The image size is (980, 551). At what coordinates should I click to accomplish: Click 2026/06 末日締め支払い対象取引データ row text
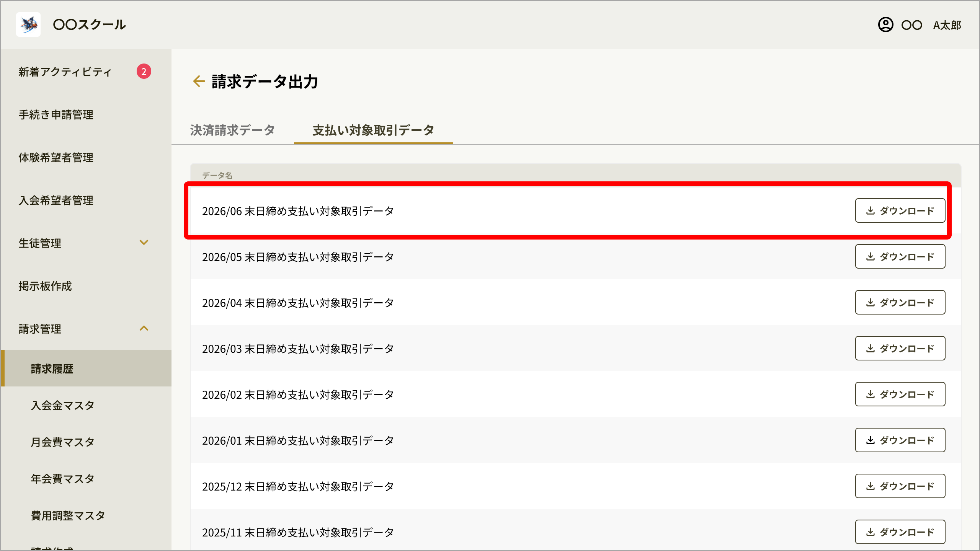point(298,211)
